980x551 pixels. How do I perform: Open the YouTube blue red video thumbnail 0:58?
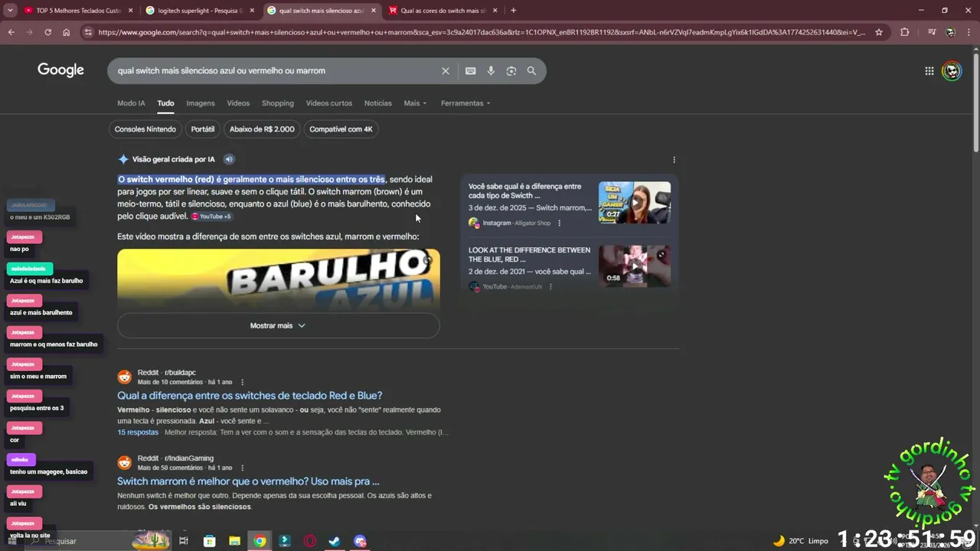[x=634, y=266]
